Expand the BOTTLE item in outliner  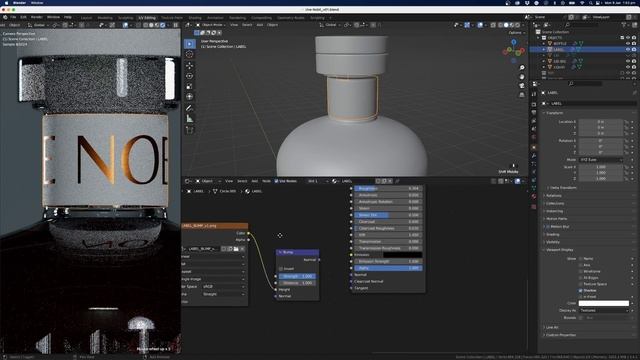click(x=544, y=43)
